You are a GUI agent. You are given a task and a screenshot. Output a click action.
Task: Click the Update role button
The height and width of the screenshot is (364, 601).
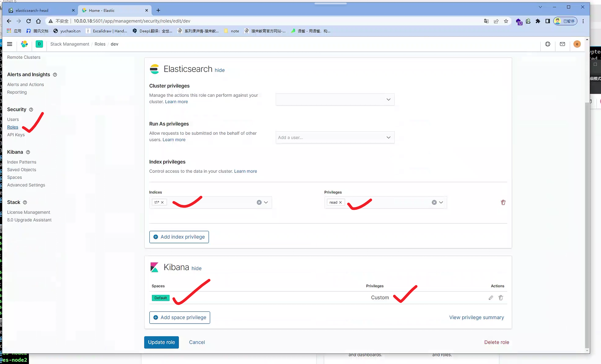point(161,342)
